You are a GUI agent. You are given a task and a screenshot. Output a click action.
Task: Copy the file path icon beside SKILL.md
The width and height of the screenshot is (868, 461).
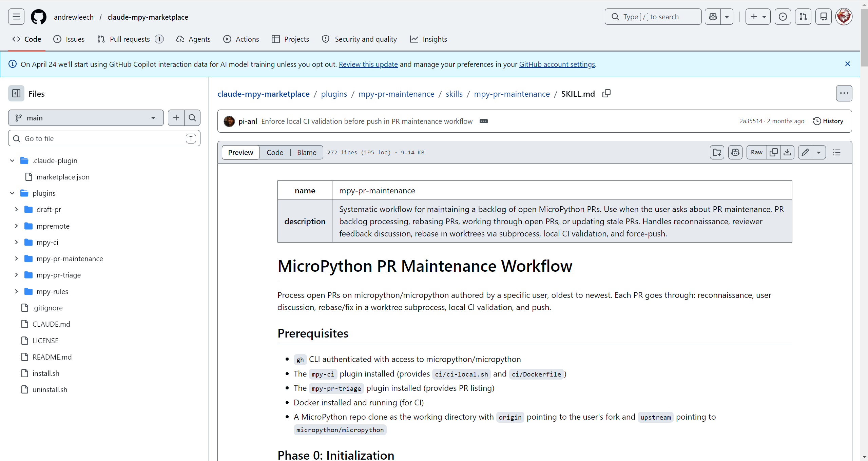606,93
